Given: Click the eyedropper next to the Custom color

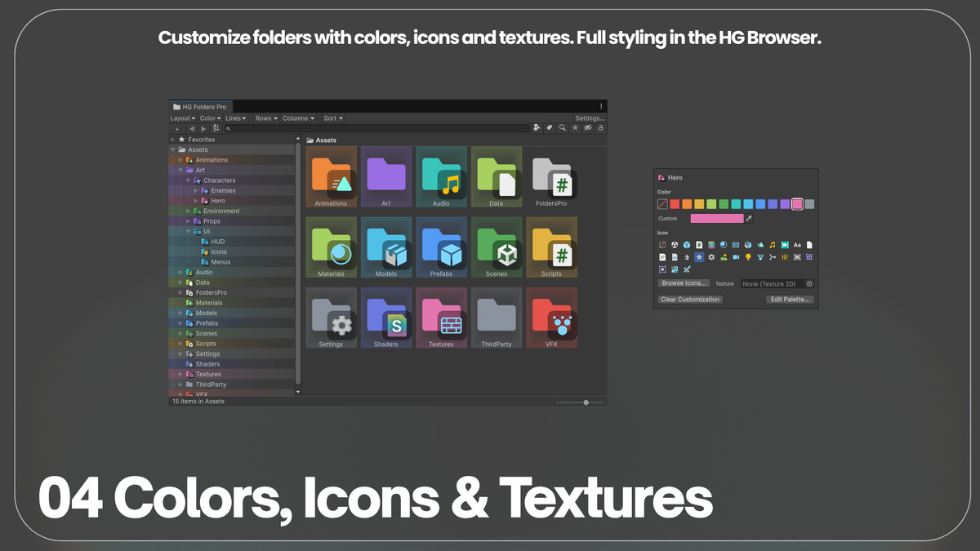Looking at the screenshot, I should [749, 219].
